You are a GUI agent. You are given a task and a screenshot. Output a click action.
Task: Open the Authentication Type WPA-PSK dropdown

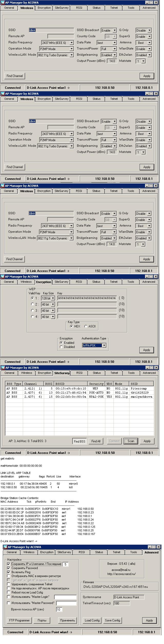(x=104, y=346)
